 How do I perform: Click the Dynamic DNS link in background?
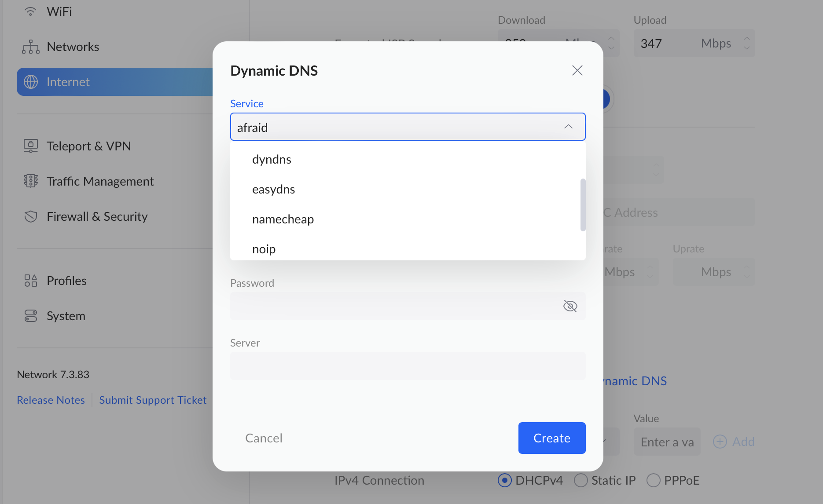click(635, 381)
